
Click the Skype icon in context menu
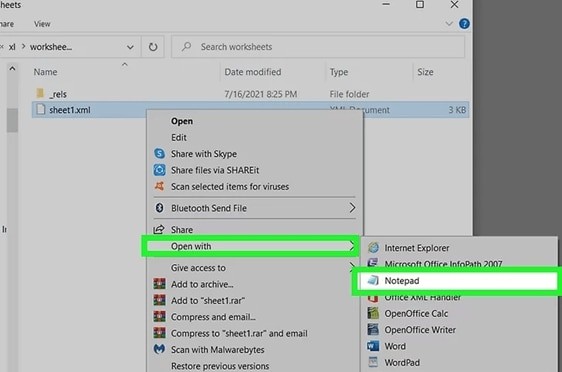click(x=159, y=154)
